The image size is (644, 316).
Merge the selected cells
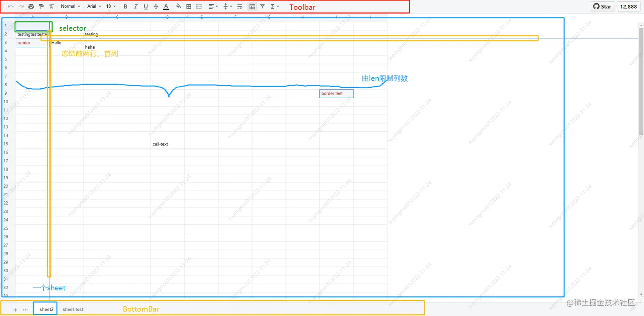point(198,6)
